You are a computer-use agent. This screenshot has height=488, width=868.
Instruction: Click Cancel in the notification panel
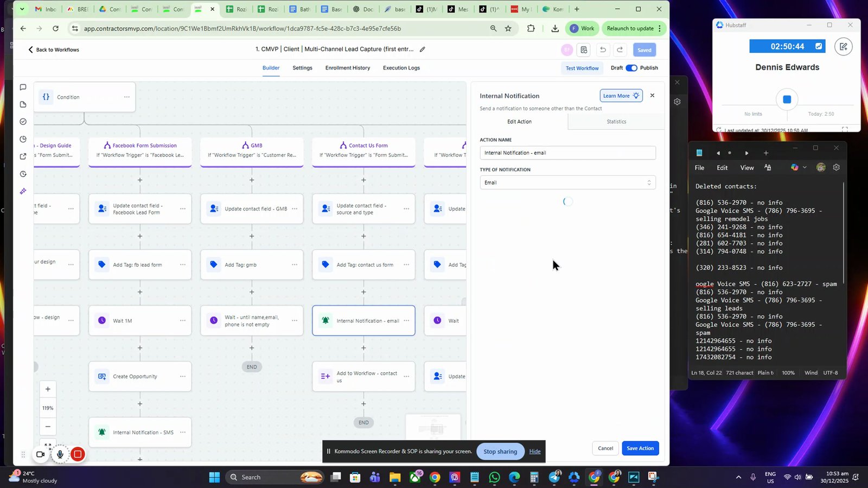coord(605,448)
